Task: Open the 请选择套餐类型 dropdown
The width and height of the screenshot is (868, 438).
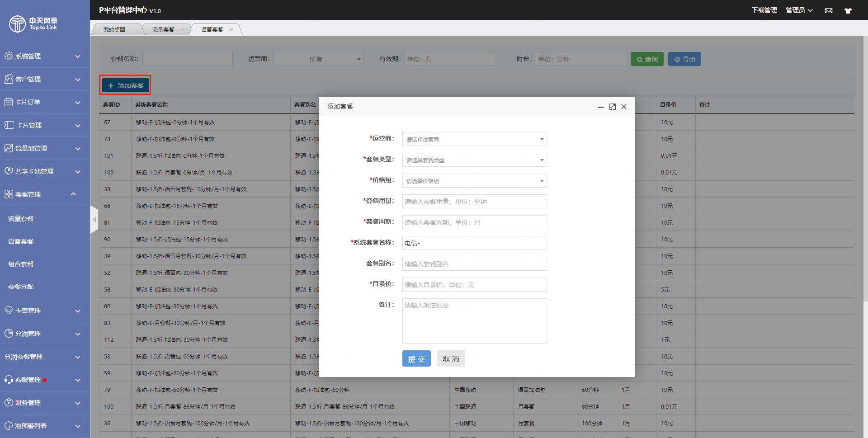Action: 474,160
